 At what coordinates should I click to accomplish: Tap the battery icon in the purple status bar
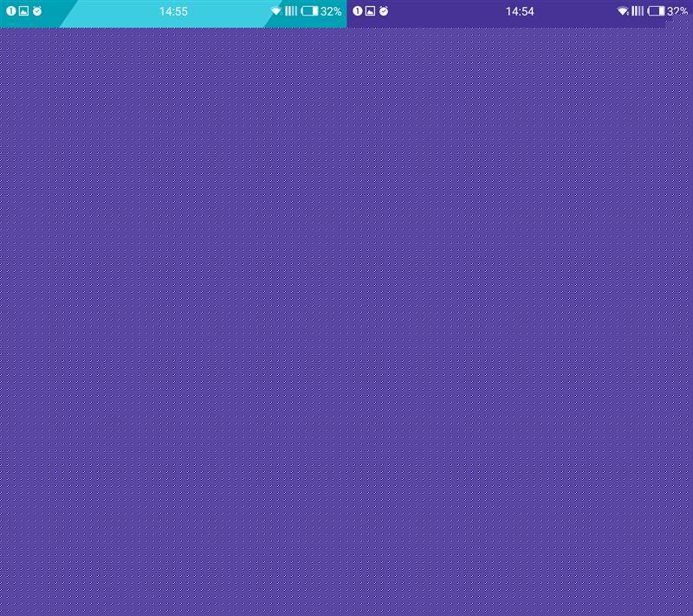point(656,11)
